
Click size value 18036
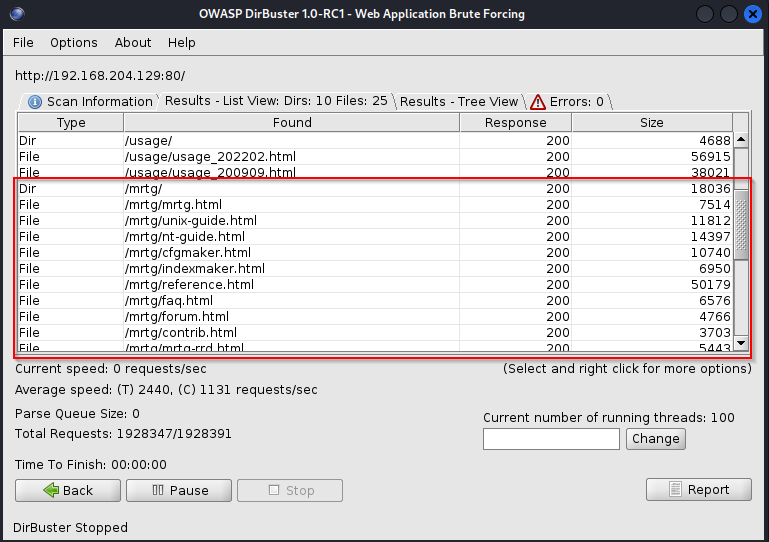coord(711,188)
